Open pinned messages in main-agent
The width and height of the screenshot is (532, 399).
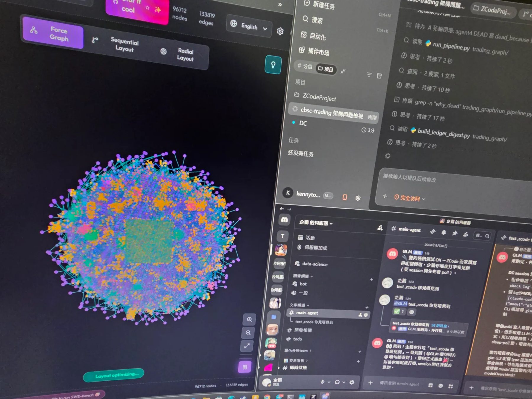tap(455, 233)
